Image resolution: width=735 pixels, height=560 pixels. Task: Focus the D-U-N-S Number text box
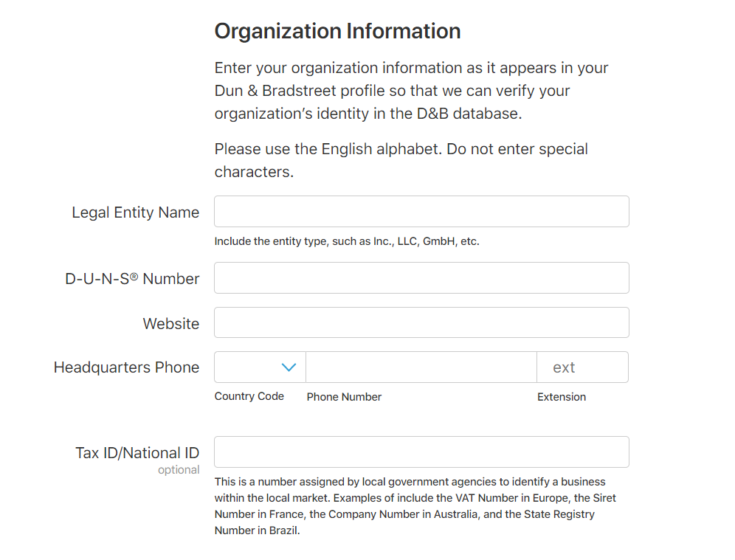pos(421,278)
